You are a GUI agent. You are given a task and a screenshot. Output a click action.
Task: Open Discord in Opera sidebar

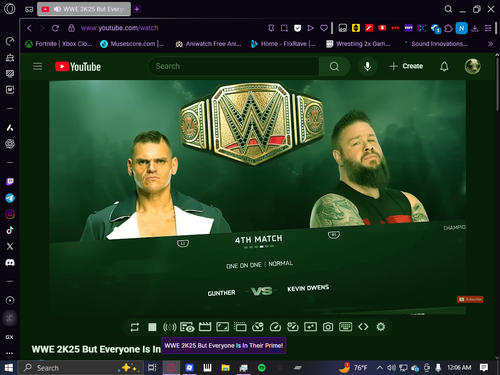click(10, 263)
